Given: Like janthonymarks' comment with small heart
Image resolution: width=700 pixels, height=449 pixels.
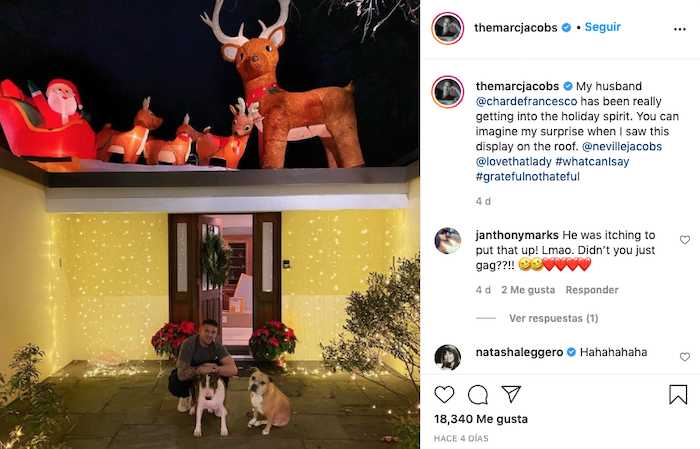Looking at the screenshot, I should click(684, 240).
